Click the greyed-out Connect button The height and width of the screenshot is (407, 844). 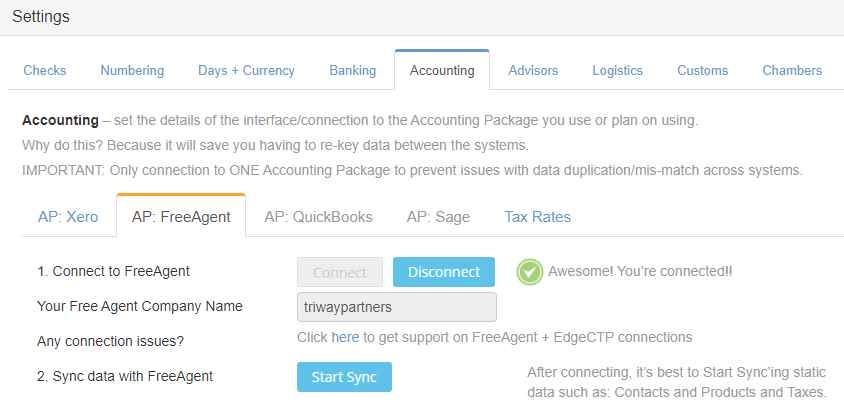[340, 272]
